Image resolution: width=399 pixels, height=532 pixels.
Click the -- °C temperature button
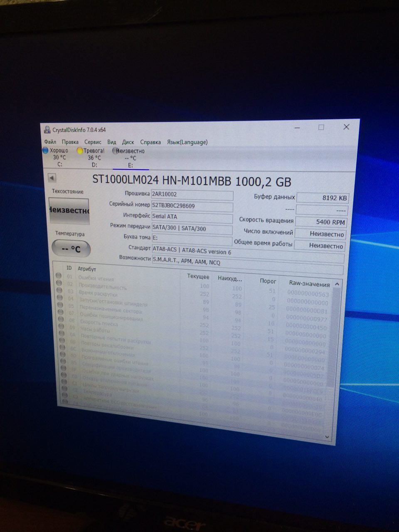tap(71, 249)
